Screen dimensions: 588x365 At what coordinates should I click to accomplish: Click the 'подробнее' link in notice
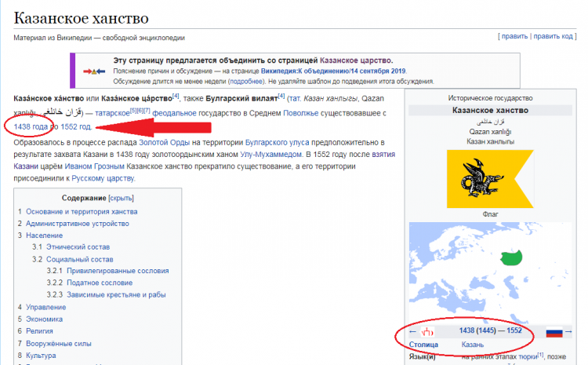point(247,81)
